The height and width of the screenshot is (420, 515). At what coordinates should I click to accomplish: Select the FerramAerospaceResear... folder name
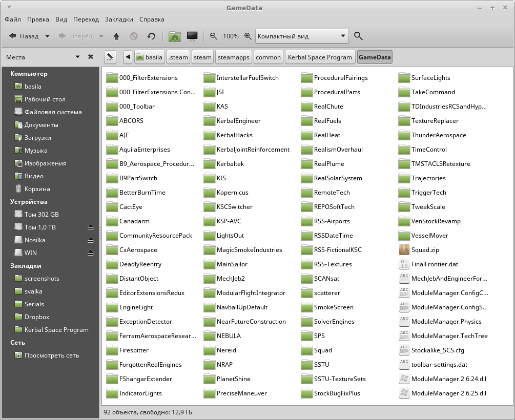pyautogui.click(x=158, y=336)
